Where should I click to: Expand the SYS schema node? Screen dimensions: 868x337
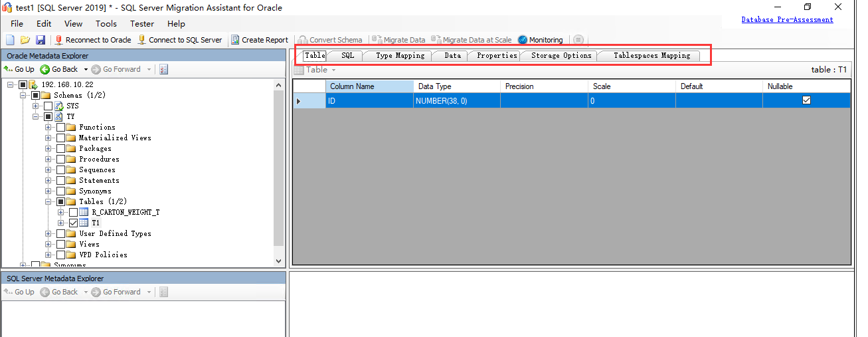click(x=35, y=106)
